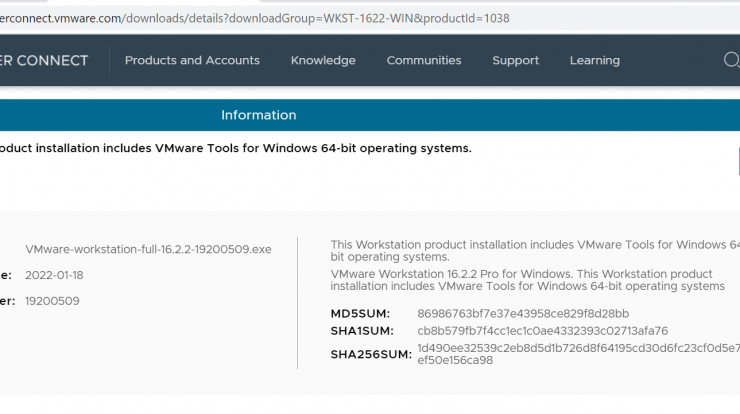Open the Knowledge menu
Screen dimensions: 740x414
tap(323, 60)
